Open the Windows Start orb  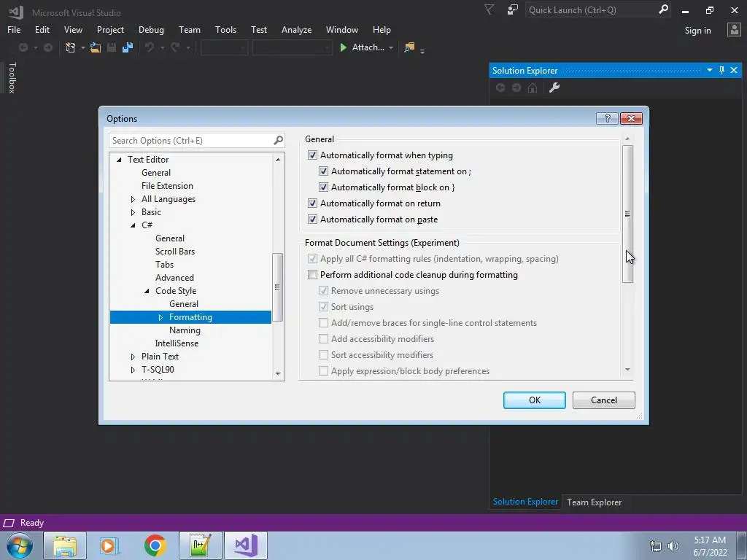coord(20,545)
